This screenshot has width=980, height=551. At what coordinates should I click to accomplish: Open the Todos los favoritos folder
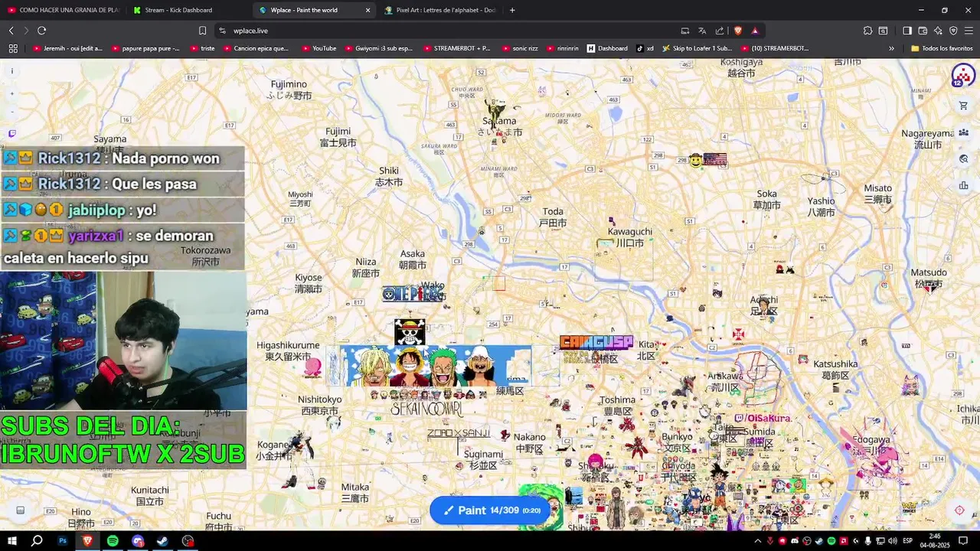[942, 48]
